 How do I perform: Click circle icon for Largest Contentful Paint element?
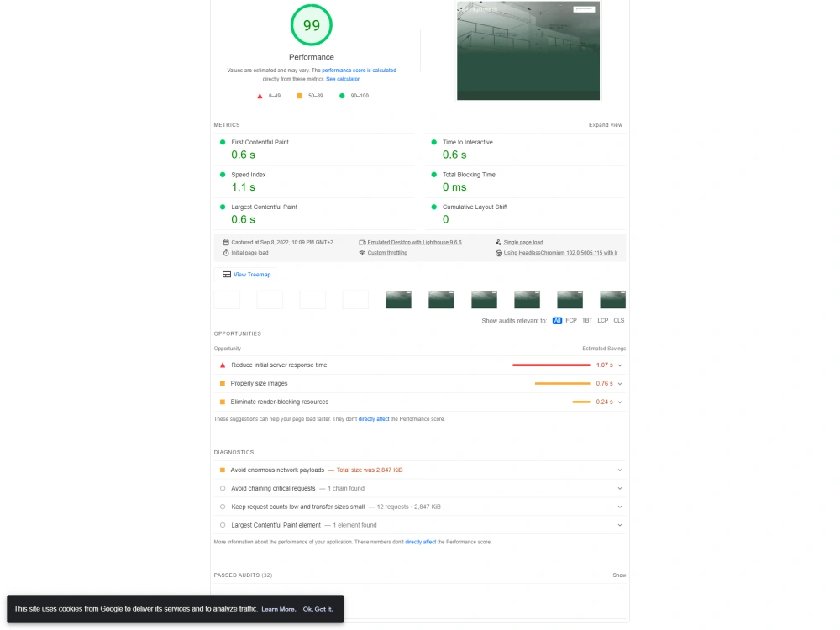[223, 525]
